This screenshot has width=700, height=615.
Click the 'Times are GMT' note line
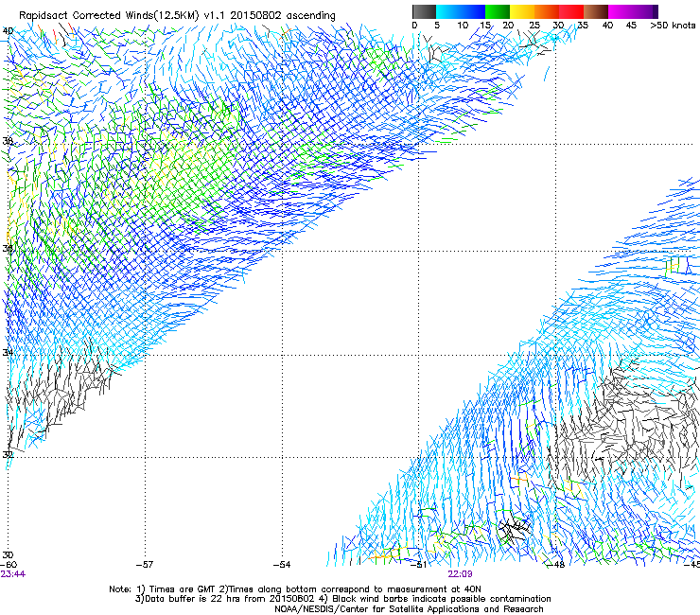click(x=295, y=589)
